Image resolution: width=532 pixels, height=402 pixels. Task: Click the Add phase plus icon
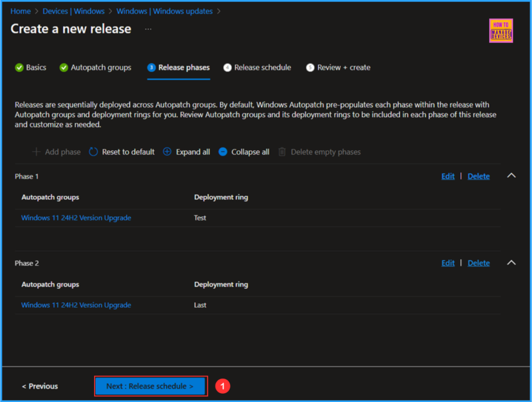click(x=36, y=152)
